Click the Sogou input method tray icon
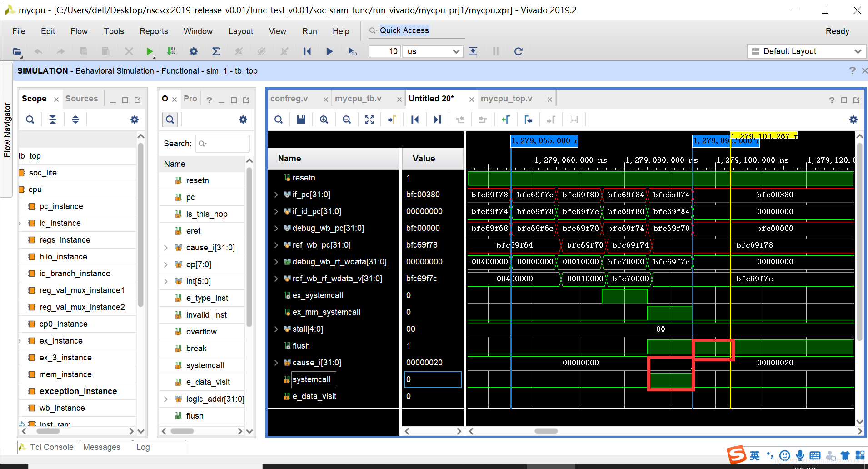The width and height of the screenshot is (868, 469). pos(736,455)
